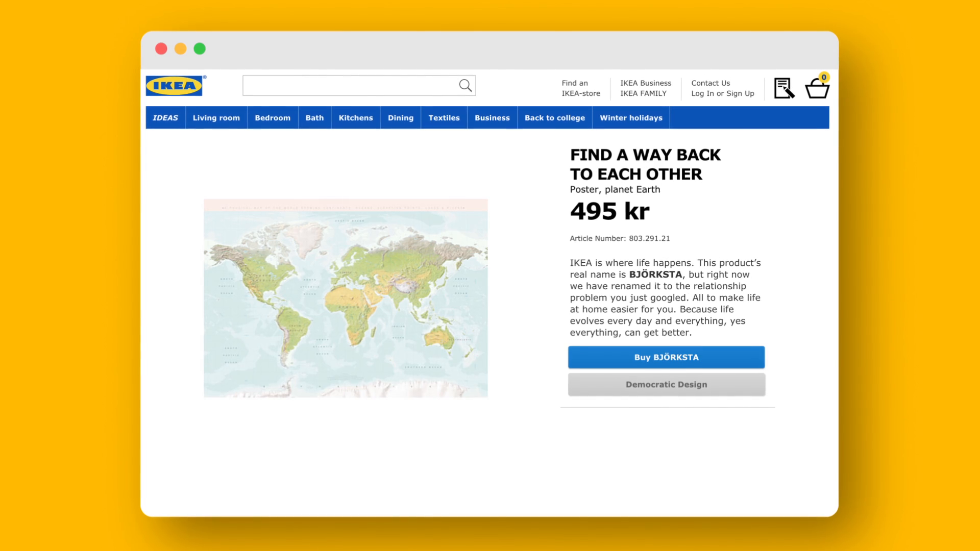Image resolution: width=980 pixels, height=551 pixels.
Task: Click the Buy BJÖRKSTA button
Action: [x=666, y=357]
